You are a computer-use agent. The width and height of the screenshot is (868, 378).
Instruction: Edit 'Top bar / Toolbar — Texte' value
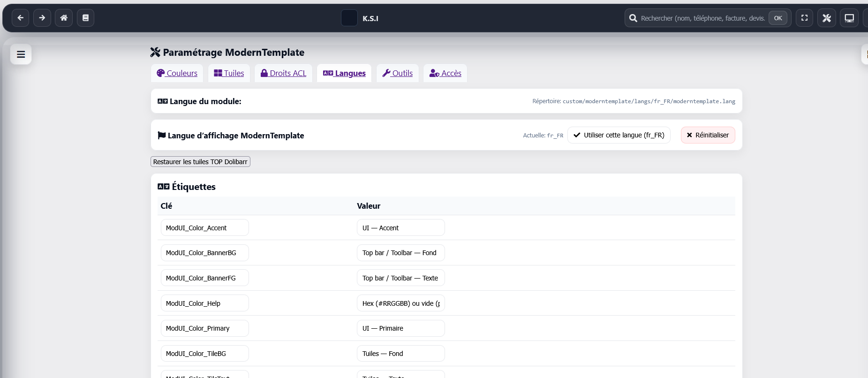401,278
